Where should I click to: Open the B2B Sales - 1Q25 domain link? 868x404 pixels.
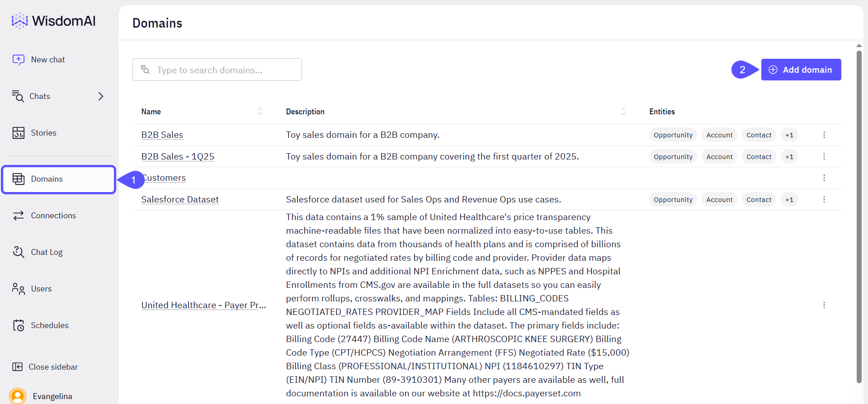pyautogui.click(x=178, y=156)
